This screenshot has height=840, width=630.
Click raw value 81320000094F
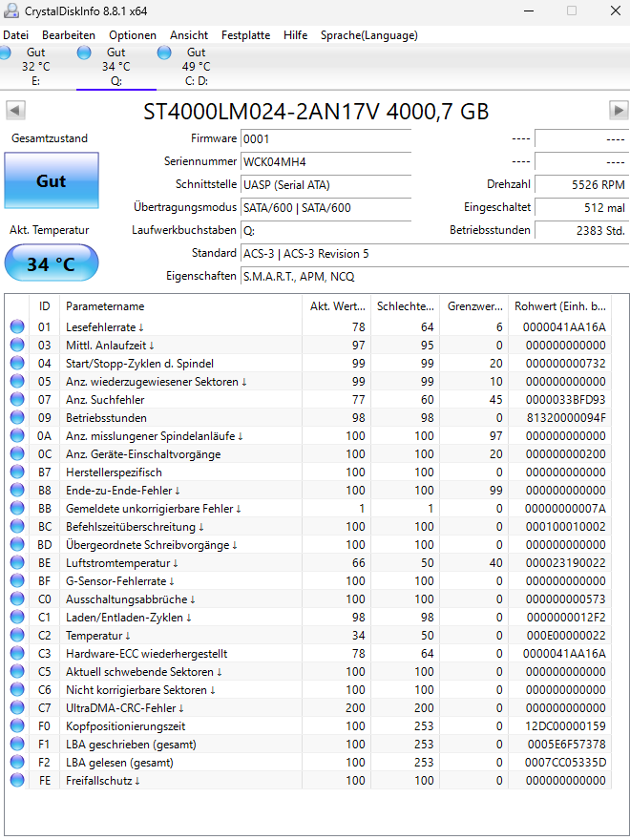coord(565,418)
